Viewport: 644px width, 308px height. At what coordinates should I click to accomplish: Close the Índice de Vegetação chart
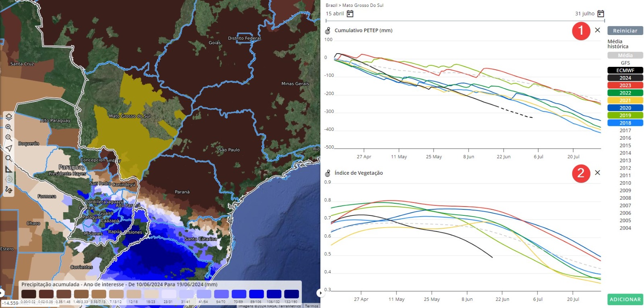pyautogui.click(x=597, y=173)
